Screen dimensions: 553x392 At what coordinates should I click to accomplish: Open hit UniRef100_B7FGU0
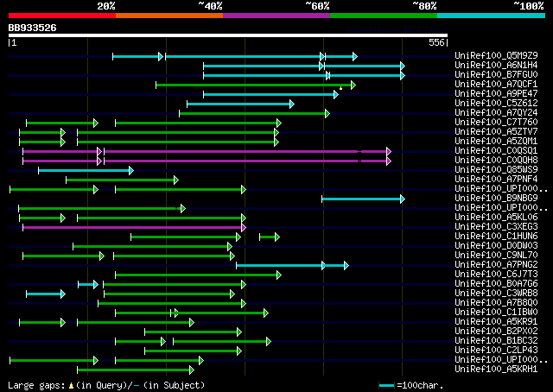(496, 74)
